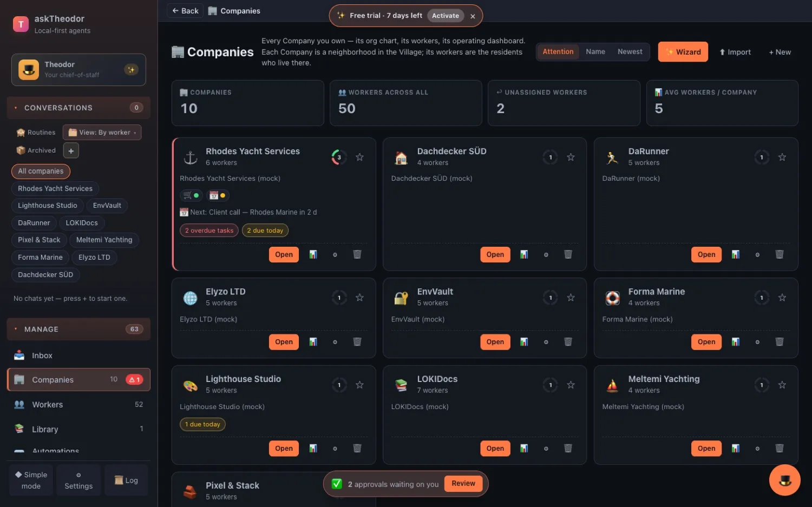Click the add conversation plus icon
The image size is (812, 507).
pos(71,150)
